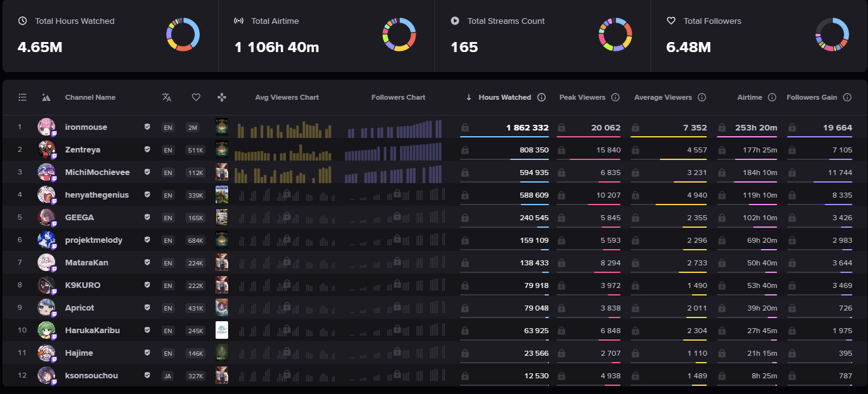This screenshot has height=394, width=868.
Task: Click the Followers Gain info icon
Action: coord(847,97)
